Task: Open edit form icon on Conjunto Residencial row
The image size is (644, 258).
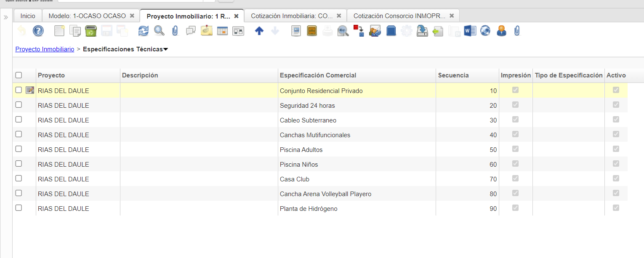Action: point(30,90)
